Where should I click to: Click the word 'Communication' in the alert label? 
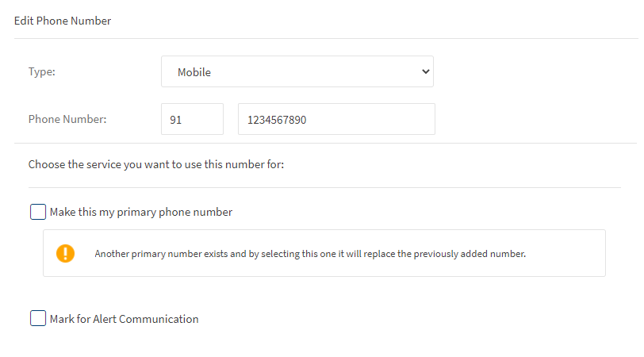click(162, 319)
